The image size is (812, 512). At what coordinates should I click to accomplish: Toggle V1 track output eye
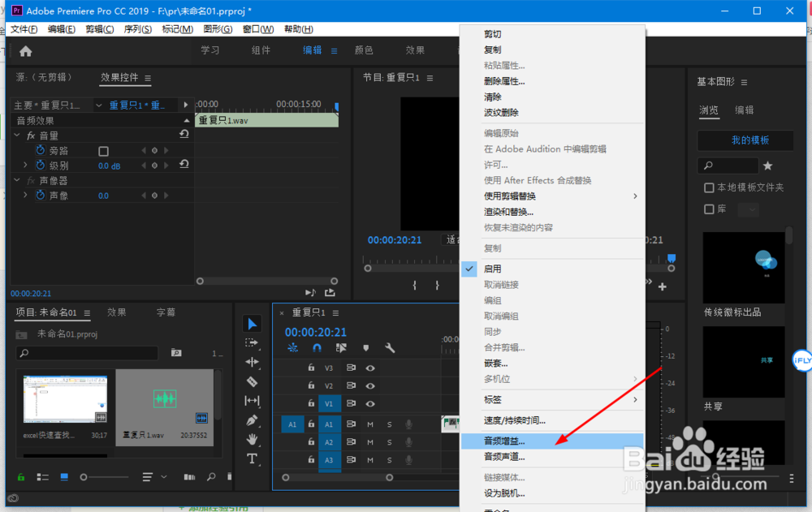[370, 404]
